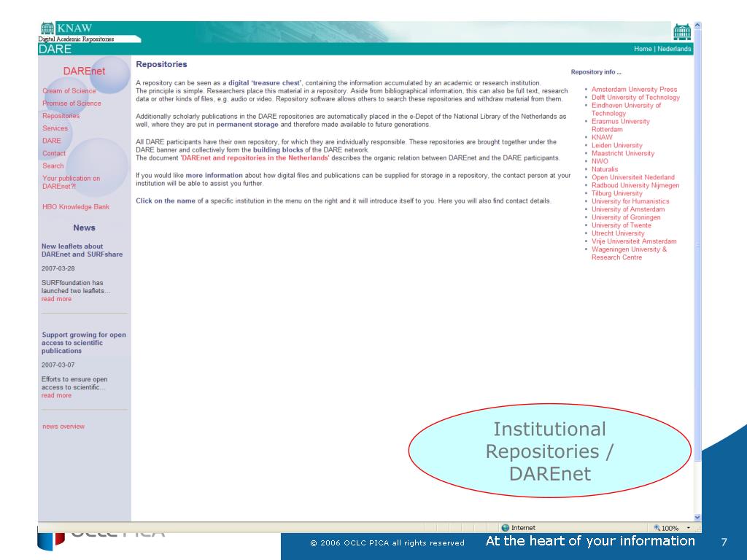
Task: Open University of Groningen repository info
Action: (x=626, y=217)
